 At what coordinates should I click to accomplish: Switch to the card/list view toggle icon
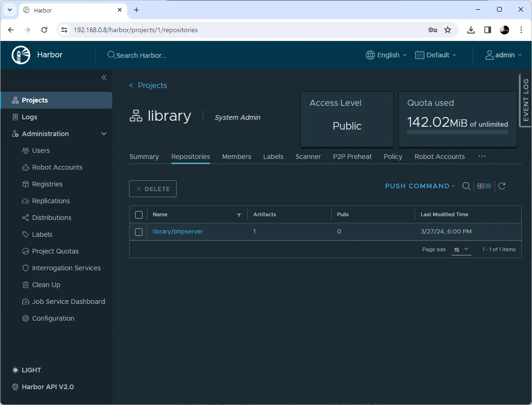coord(484,186)
